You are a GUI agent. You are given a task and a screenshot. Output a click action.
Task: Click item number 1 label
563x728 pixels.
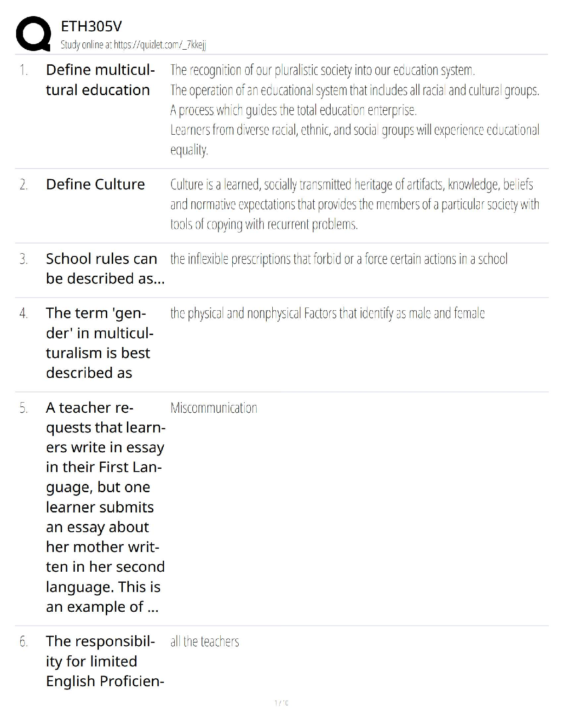point(23,70)
